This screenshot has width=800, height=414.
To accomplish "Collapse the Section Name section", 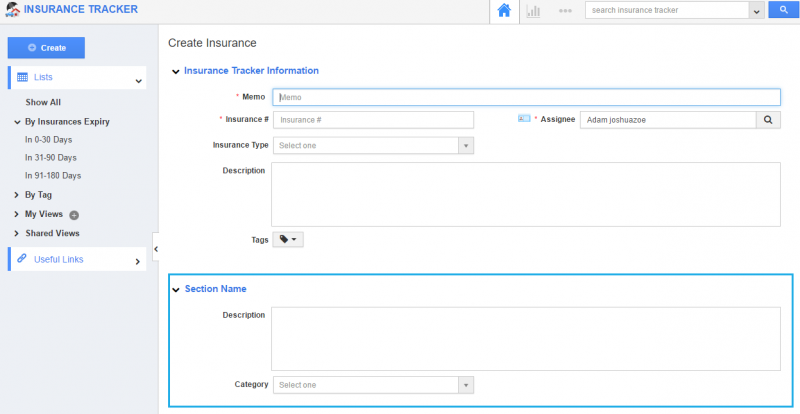I will [176, 289].
